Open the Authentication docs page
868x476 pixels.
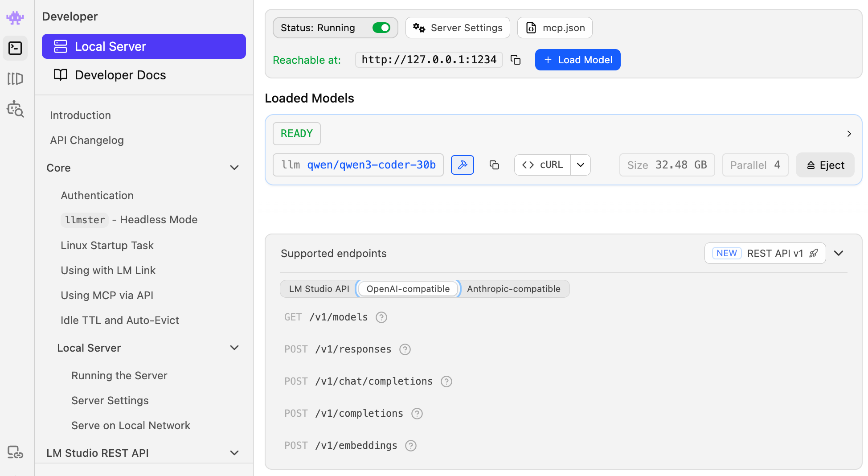coord(97,195)
